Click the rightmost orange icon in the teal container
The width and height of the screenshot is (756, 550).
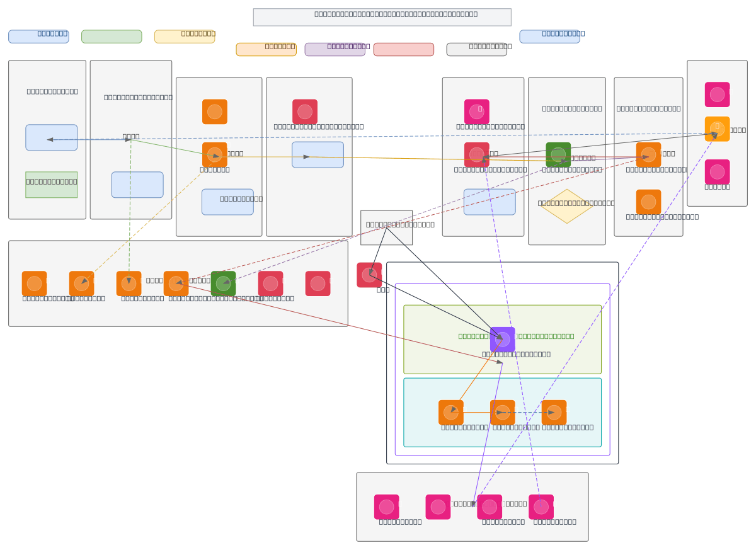tap(554, 412)
